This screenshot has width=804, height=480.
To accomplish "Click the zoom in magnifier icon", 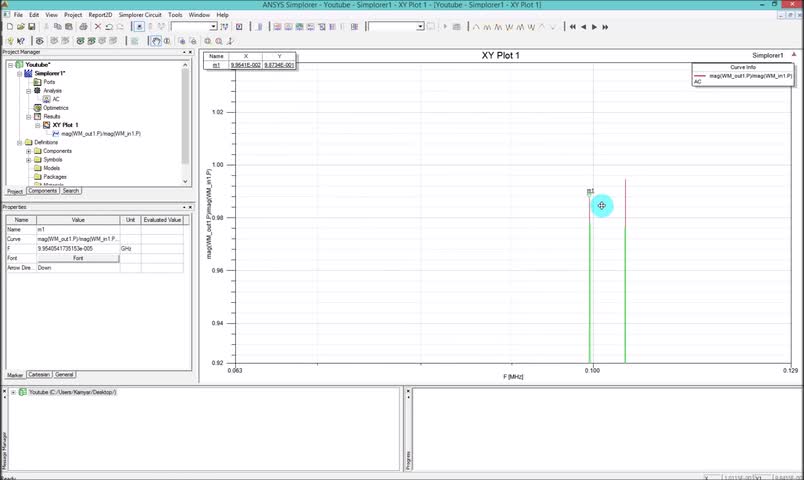I will point(182,41).
